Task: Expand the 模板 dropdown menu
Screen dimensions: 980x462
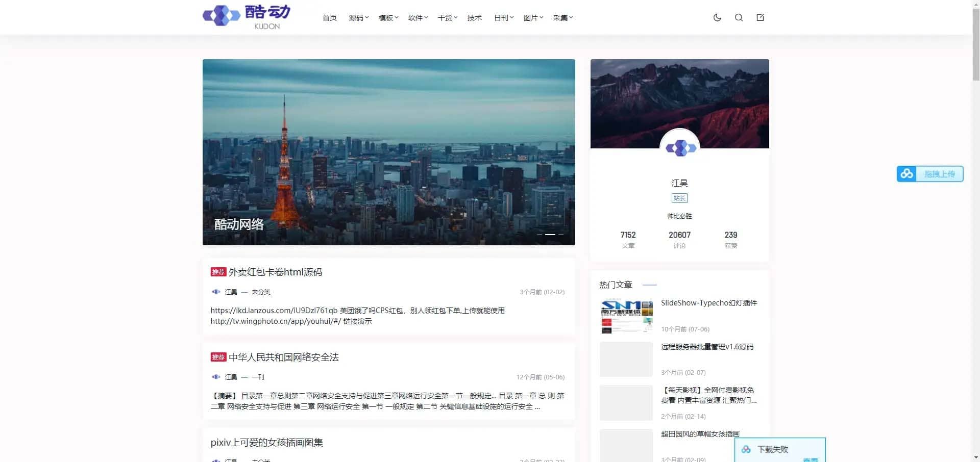Action: pos(388,18)
